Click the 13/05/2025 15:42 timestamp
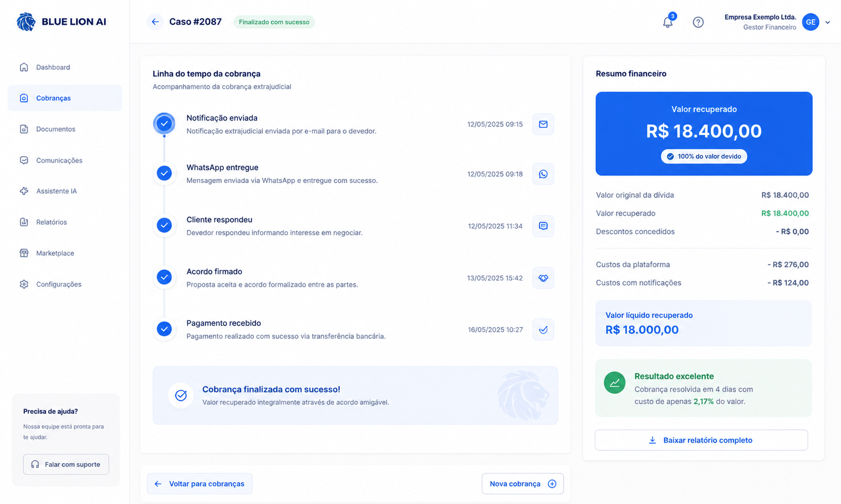Image resolution: width=841 pixels, height=504 pixels. click(495, 278)
